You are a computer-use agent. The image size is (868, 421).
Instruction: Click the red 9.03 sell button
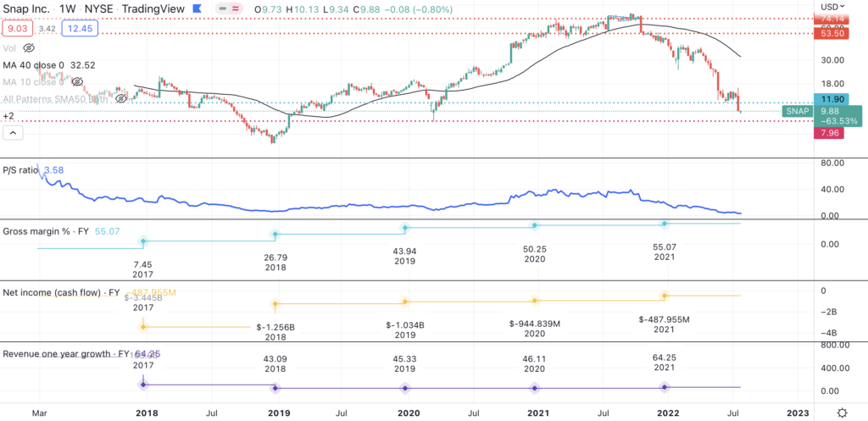(x=16, y=28)
